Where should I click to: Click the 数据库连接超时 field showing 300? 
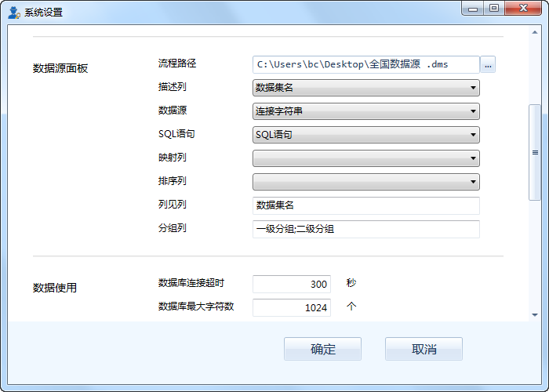point(292,284)
